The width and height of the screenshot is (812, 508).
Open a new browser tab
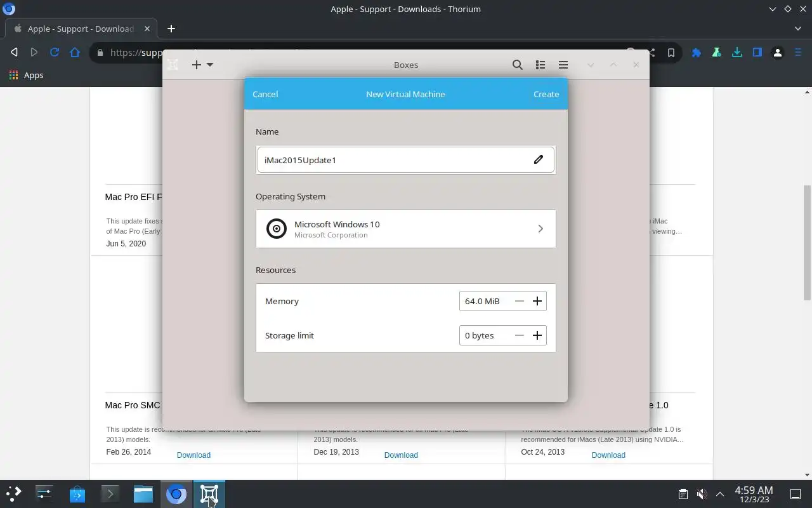(x=171, y=29)
